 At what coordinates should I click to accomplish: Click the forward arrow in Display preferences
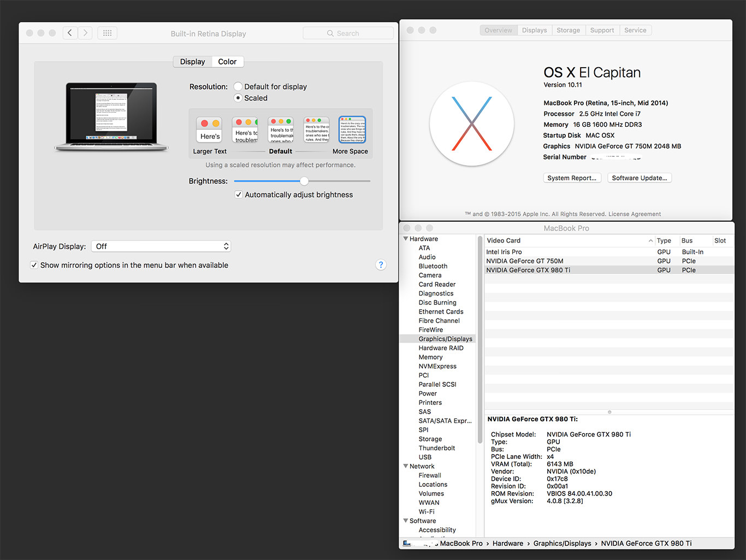click(85, 33)
